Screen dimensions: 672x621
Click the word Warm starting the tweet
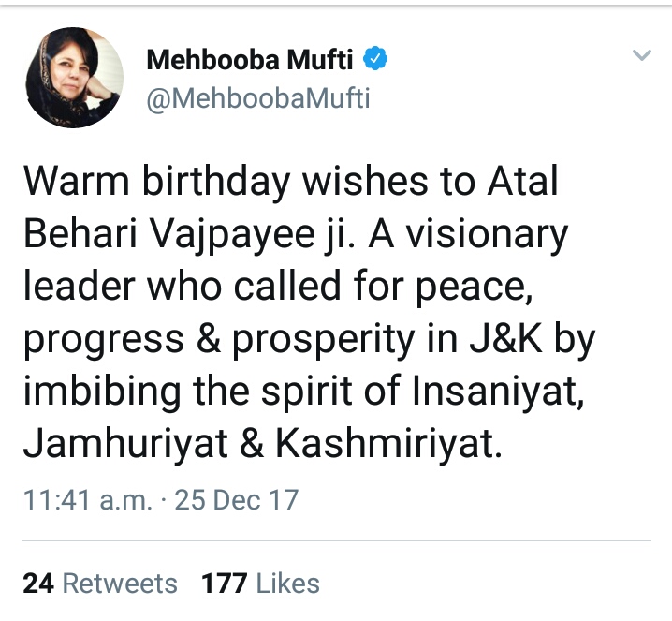(77, 181)
